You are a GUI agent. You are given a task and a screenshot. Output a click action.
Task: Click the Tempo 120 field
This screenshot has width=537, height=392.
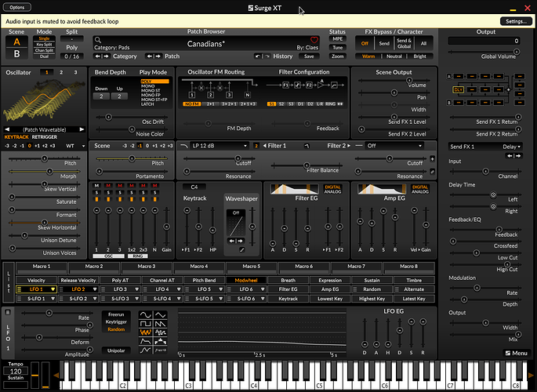(x=16, y=371)
